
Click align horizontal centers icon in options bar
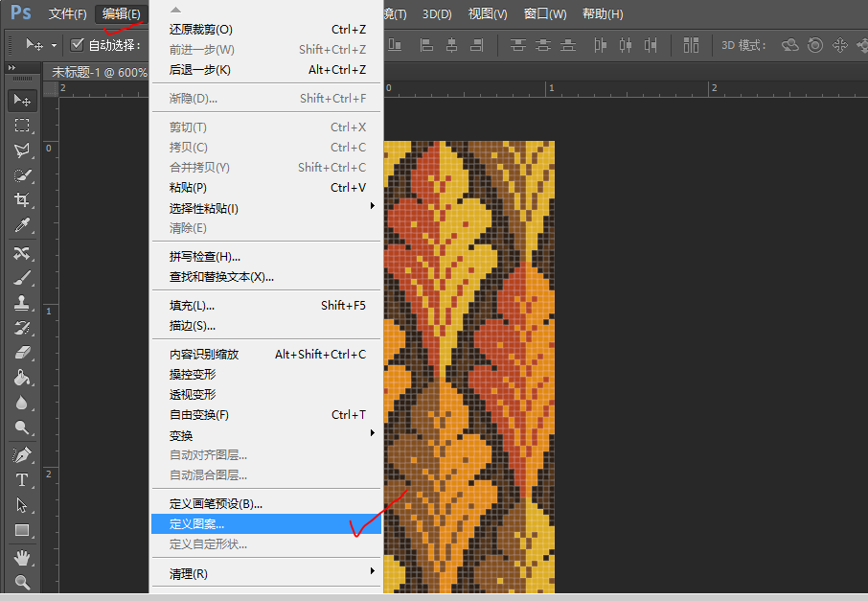point(451,45)
